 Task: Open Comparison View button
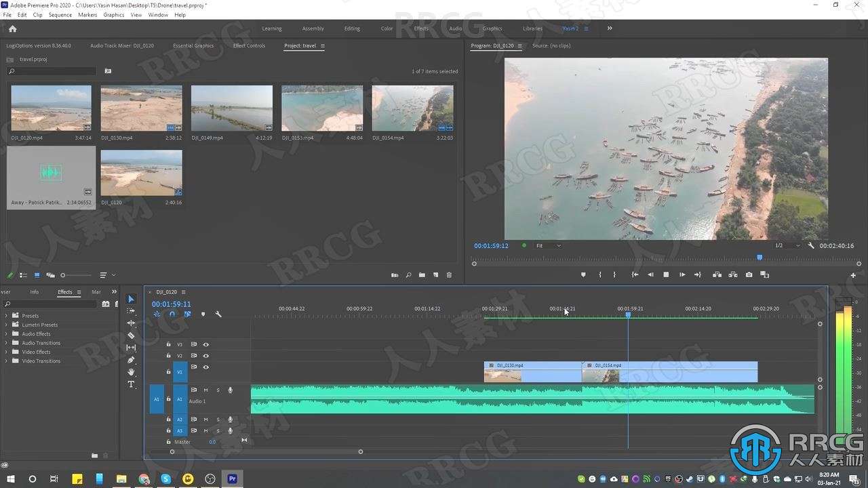[x=764, y=274]
